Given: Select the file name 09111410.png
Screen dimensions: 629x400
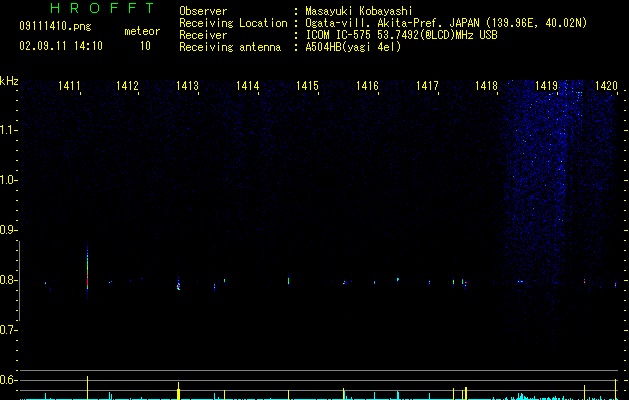Looking at the screenshot, I should (x=55, y=27).
